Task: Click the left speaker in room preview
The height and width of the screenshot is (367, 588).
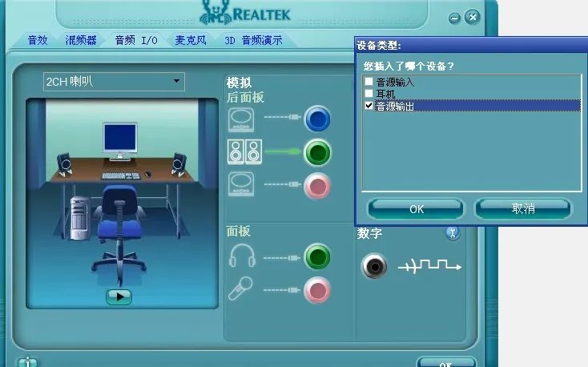Action: [x=64, y=164]
